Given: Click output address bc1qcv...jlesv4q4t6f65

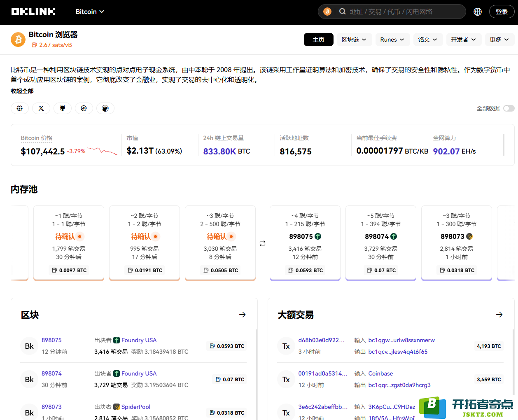Looking at the screenshot, I should [x=398, y=352].
